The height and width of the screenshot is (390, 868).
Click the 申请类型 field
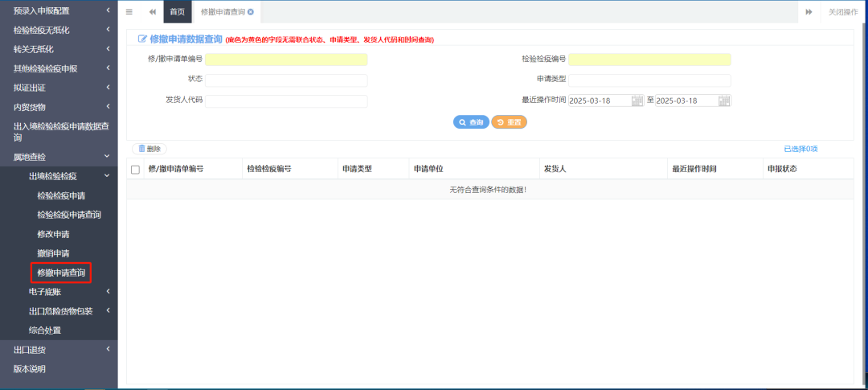649,80
